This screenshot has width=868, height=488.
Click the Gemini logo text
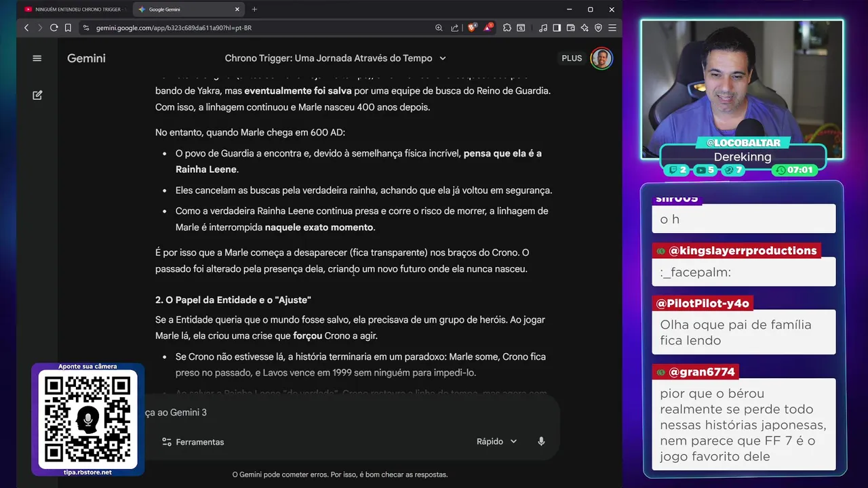point(86,58)
